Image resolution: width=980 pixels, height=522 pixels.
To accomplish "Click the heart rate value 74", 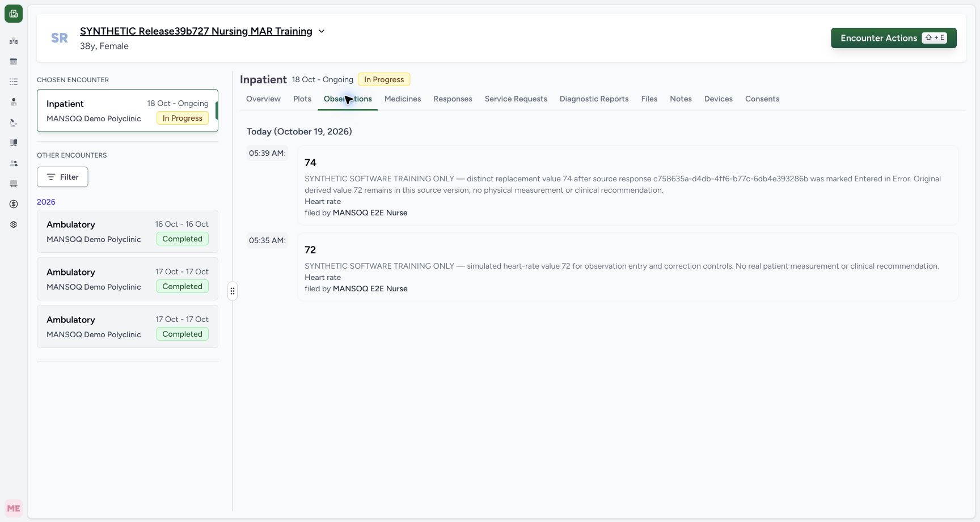I will pyautogui.click(x=310, y=163).
